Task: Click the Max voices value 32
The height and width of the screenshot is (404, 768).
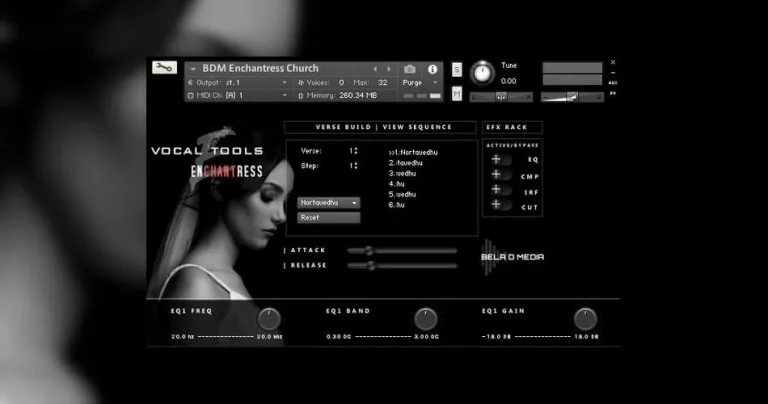Action: [x=383, y=83]
